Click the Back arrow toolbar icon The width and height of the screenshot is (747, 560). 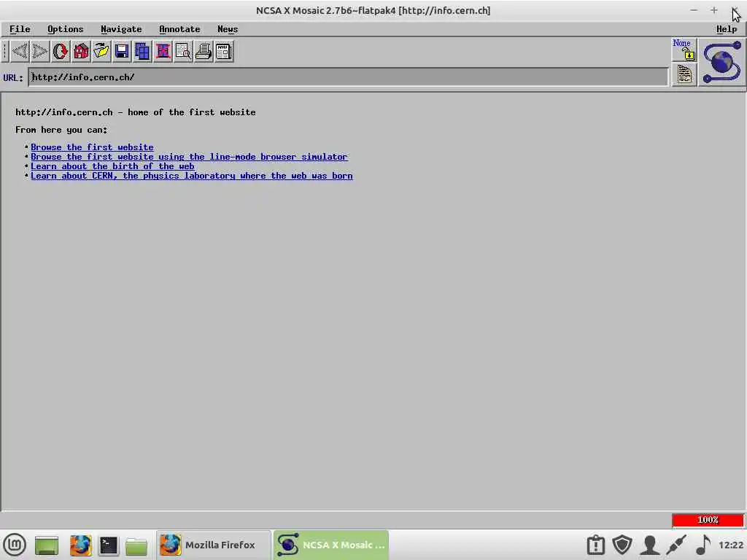click(20, 51)
